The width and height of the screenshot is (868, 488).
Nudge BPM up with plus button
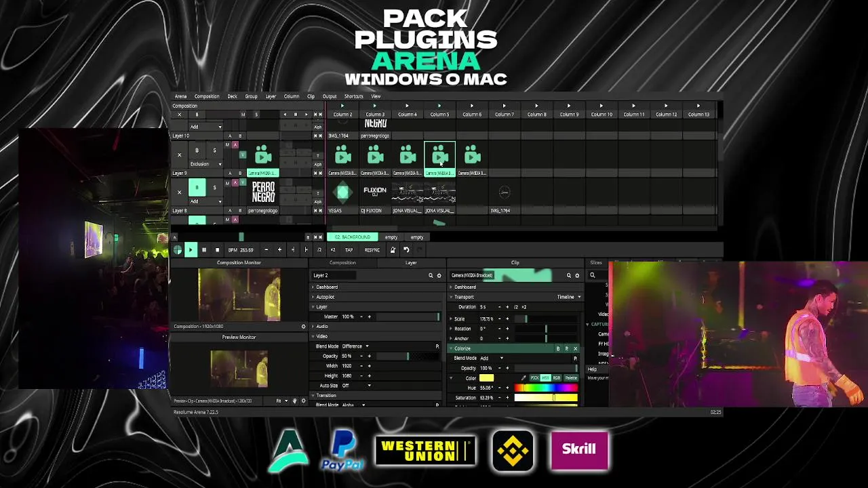279,250
